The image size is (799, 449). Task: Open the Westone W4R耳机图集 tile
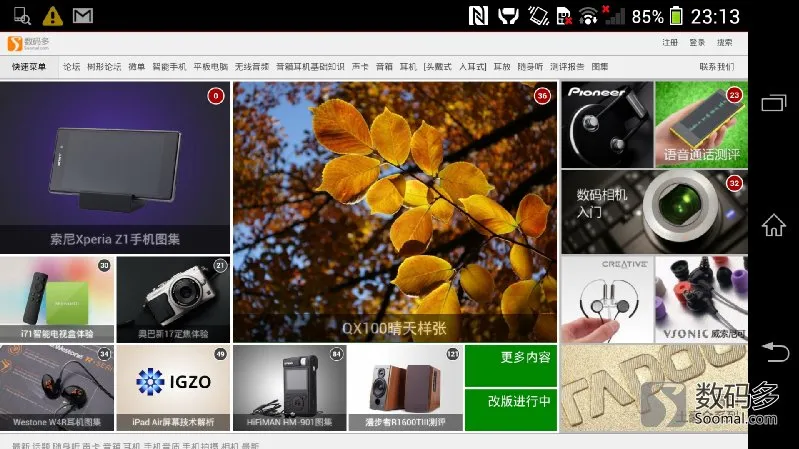point(57,388)
